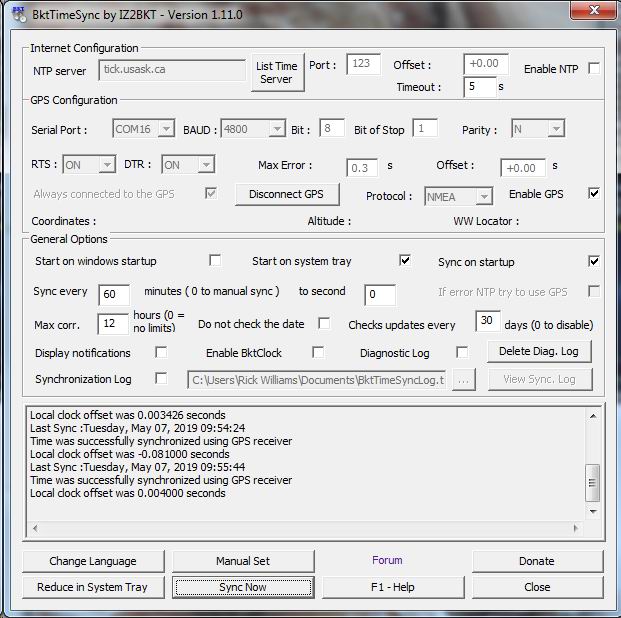The width and height of the screenshot is (621, 618).
Task: Toggle the Enable NTP checkbox
Action: pos(594,69)
